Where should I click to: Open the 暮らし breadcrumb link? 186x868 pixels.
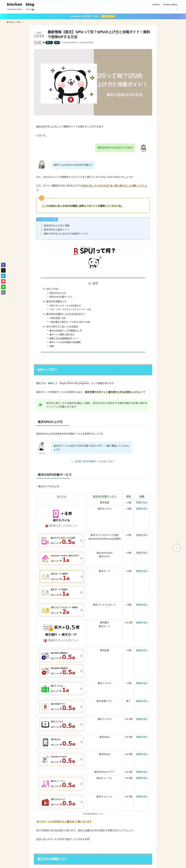tap(19, 22)
